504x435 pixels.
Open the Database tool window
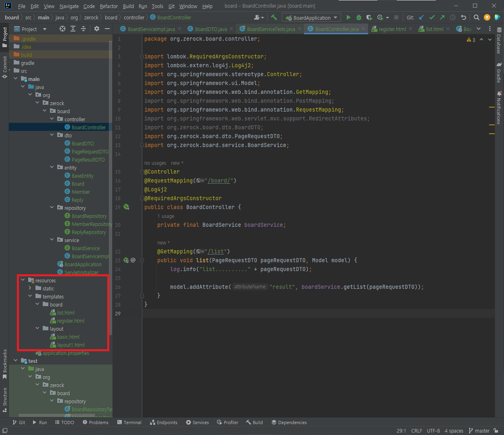pos(499,41)
